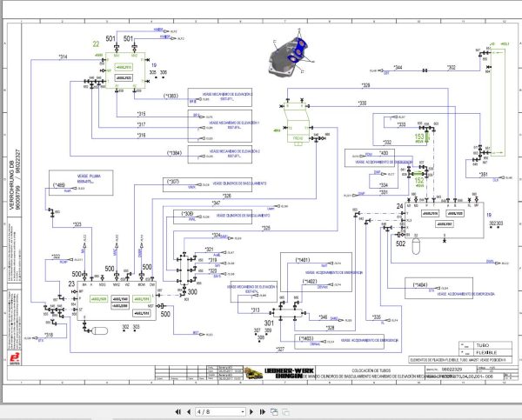
Task: Click hose label *313
Action: coord(255,310)
